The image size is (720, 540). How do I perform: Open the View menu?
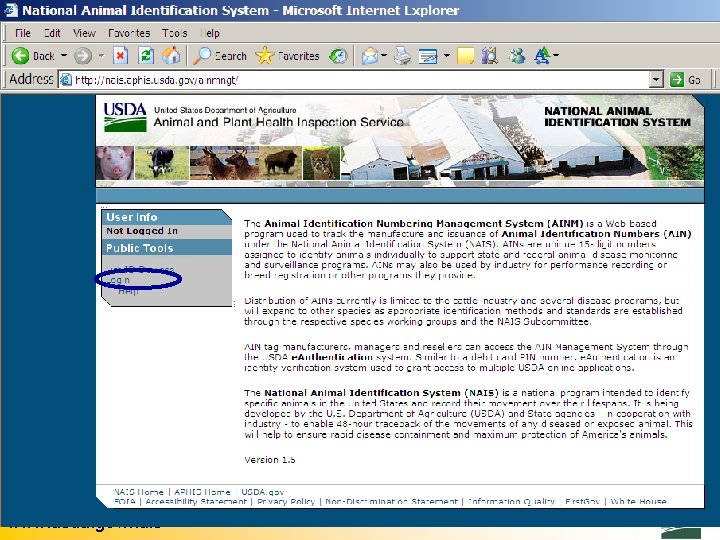[x=84, y=33]
